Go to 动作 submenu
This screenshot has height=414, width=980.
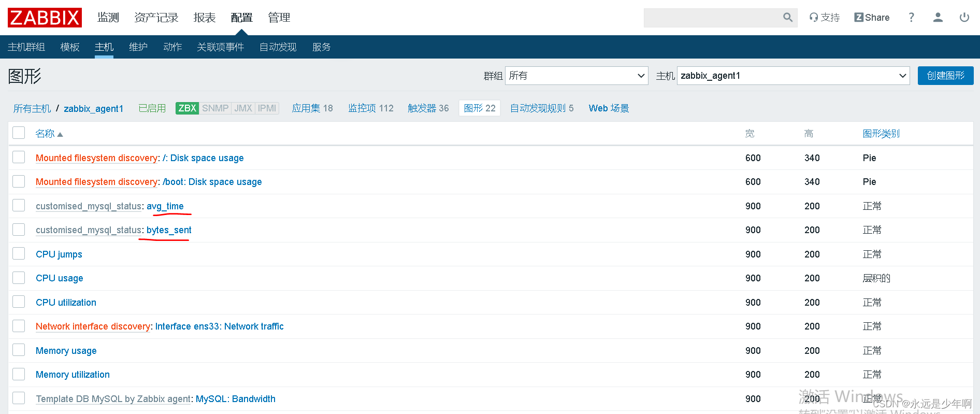point(172,47)
